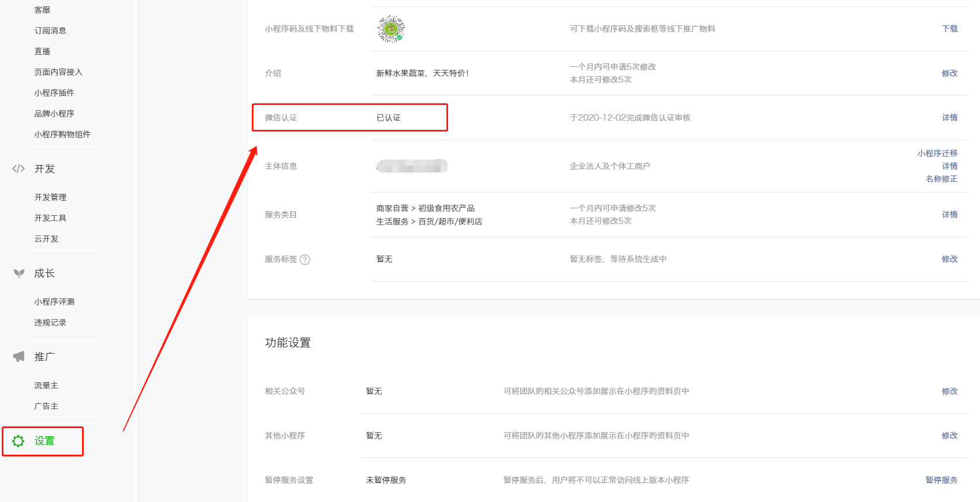Click the 商家自营 > 初级食用农产品 category text

click(426, 208)
